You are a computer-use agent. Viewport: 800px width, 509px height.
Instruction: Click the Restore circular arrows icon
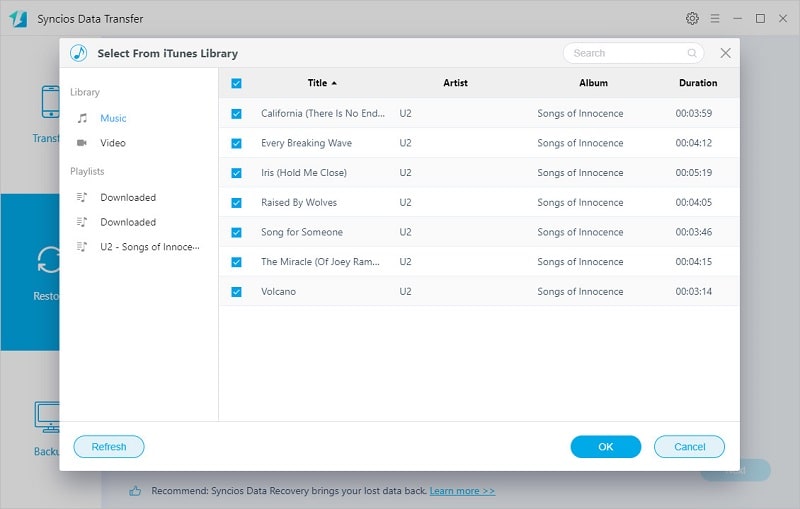pos(49,260)
